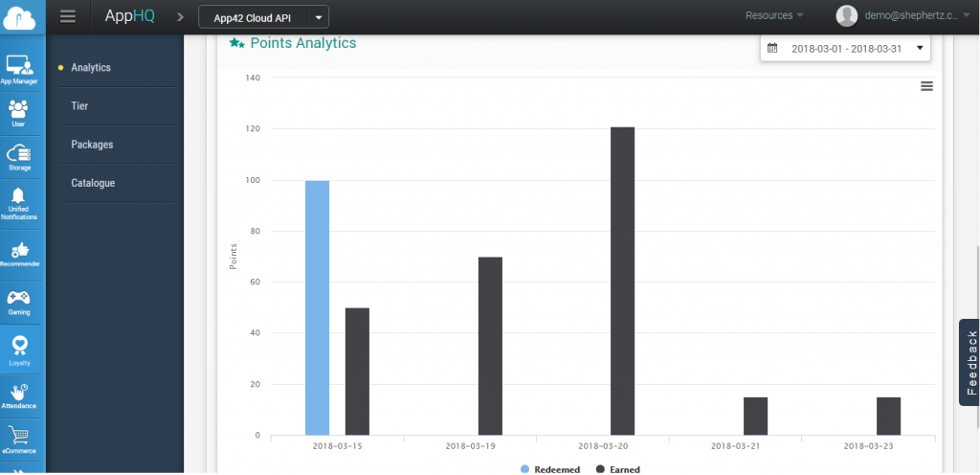Open the Attendance sidebar icon

[19, 395]
